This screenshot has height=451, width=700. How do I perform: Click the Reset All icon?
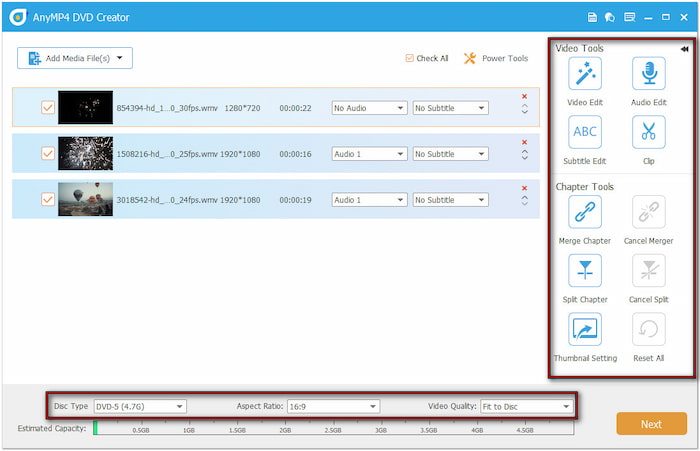coord(649,330)
